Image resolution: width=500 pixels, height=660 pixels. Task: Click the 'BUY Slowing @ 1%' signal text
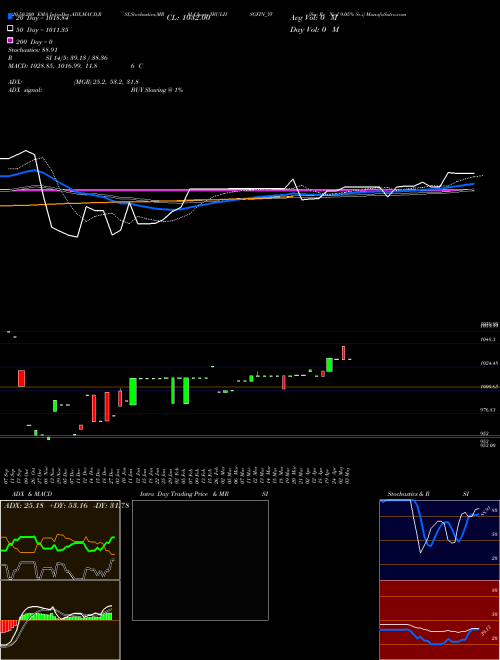157,90
